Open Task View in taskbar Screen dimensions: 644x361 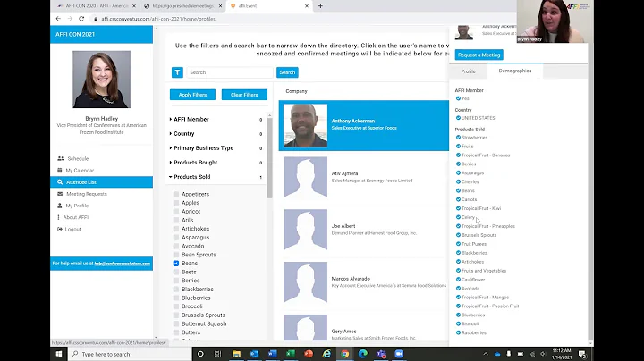[218, 354]
